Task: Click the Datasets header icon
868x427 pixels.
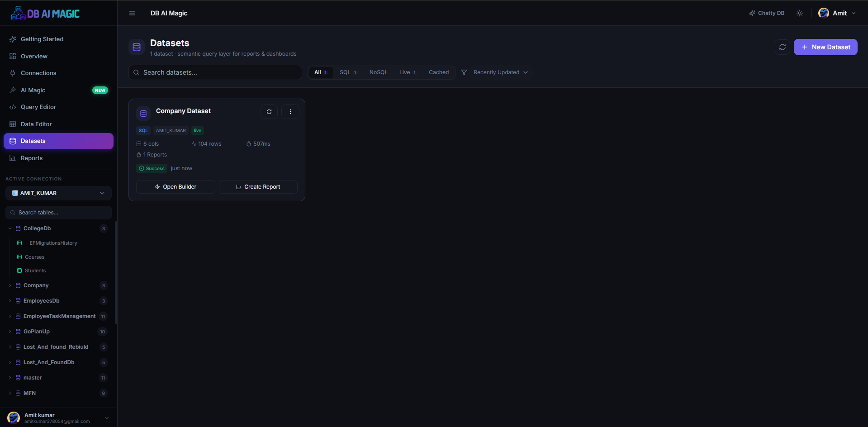Action: point(137,47)
